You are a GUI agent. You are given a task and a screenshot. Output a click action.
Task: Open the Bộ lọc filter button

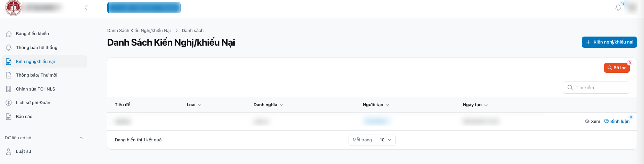[x=617, y=68]
